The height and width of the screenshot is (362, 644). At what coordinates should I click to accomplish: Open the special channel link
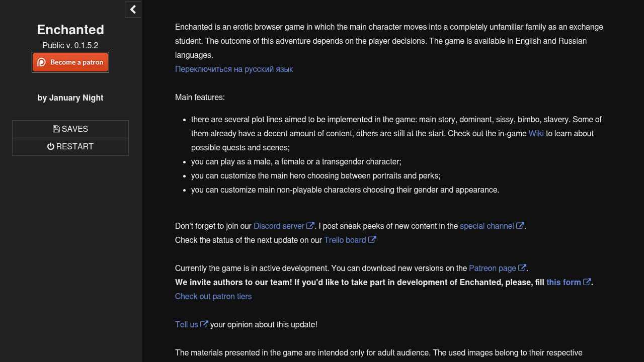pos(487,226)
